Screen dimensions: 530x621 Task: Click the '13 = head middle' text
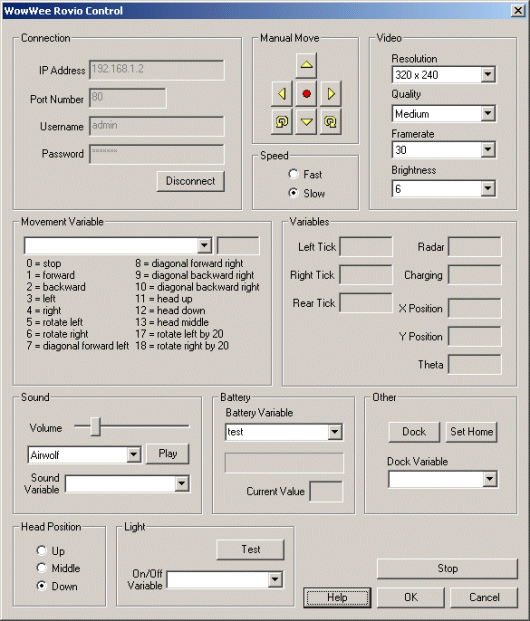172,322
